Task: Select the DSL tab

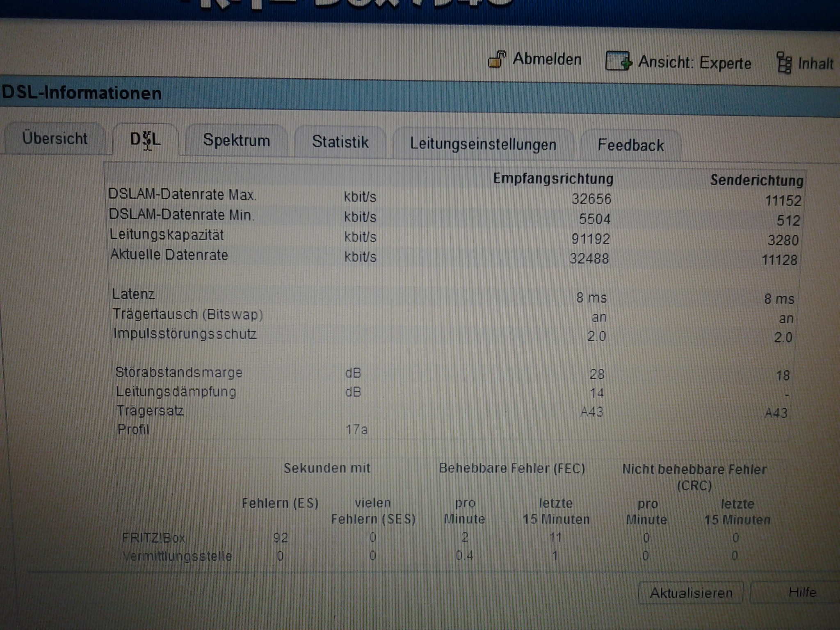Action: click(145, 139)
